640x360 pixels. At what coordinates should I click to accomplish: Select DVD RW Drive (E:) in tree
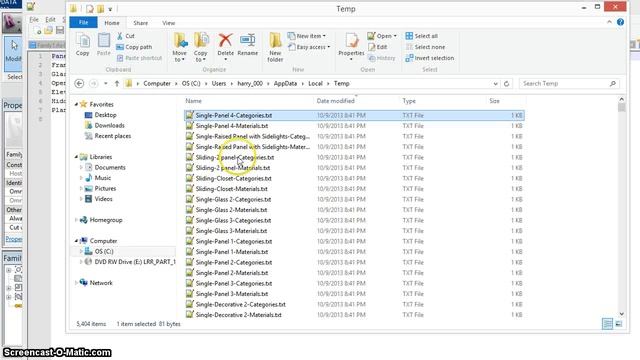click(135, 262)
